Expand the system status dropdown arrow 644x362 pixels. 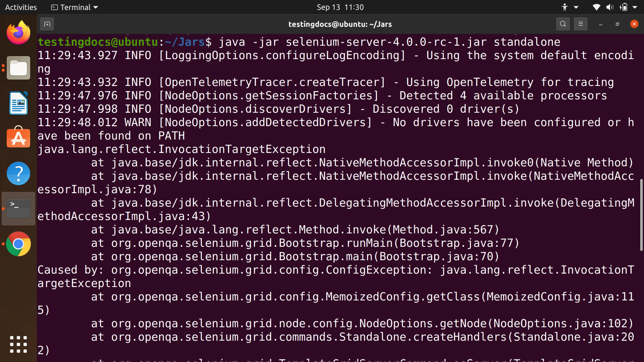pyautogui.click(x=636, y=7)
